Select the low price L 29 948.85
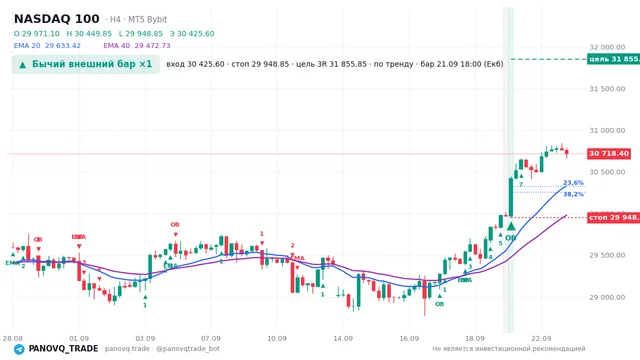This screenshot has width=640, height=360. [x=141, y=33]
